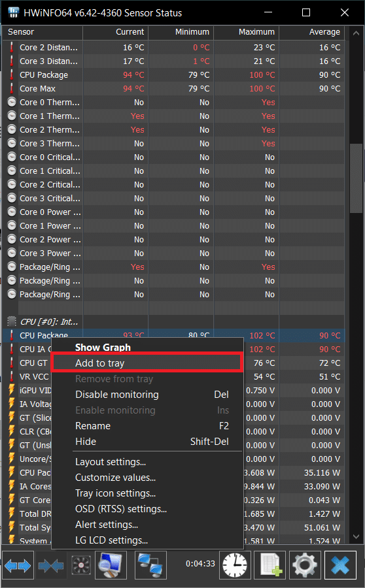Click the collapse layout inward arrows icon
The width and height of the screenshot is (365, 588).
51,565
